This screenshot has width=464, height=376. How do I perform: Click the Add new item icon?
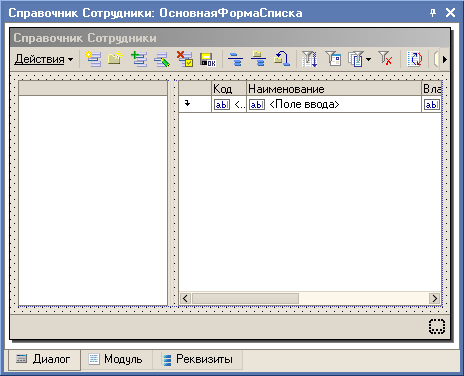(93, 59)
